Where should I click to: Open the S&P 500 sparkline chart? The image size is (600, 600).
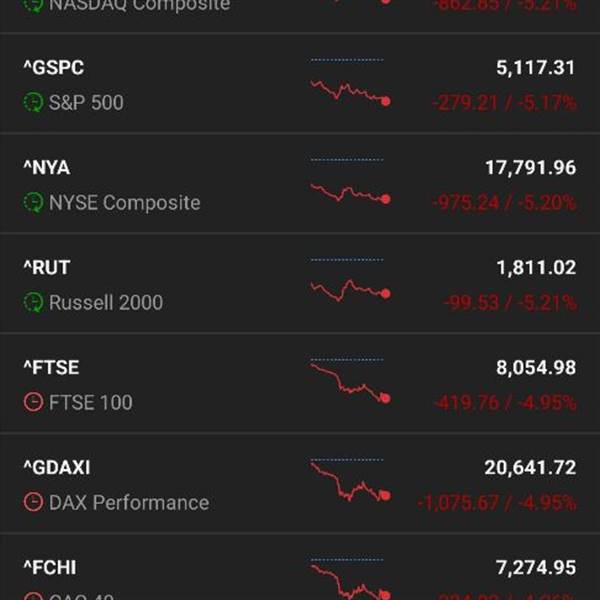pos(349,83)
